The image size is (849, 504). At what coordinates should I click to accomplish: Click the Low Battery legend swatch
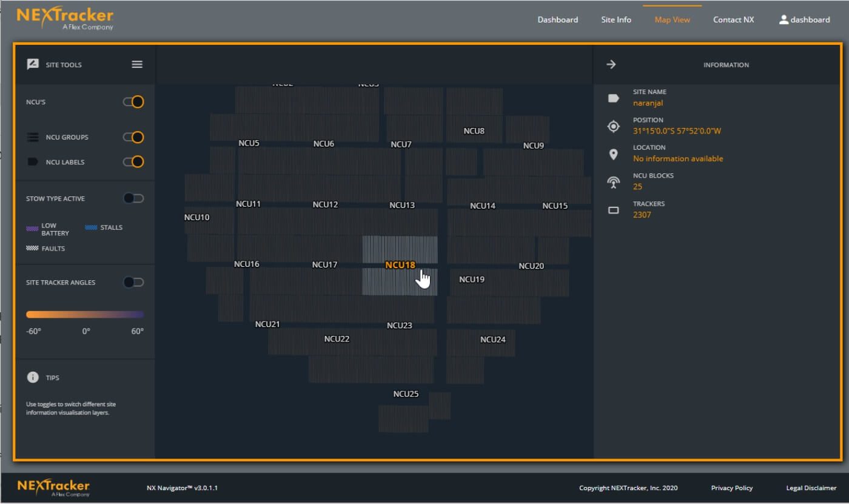click(x=32, y=229)
